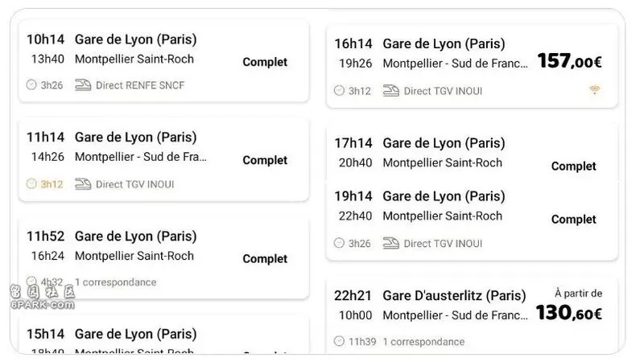Viewport: 644px width, 362px height.
Task: Click '1 correspondance' link on the 22h21 trip
Action: [x=423, y=341]
